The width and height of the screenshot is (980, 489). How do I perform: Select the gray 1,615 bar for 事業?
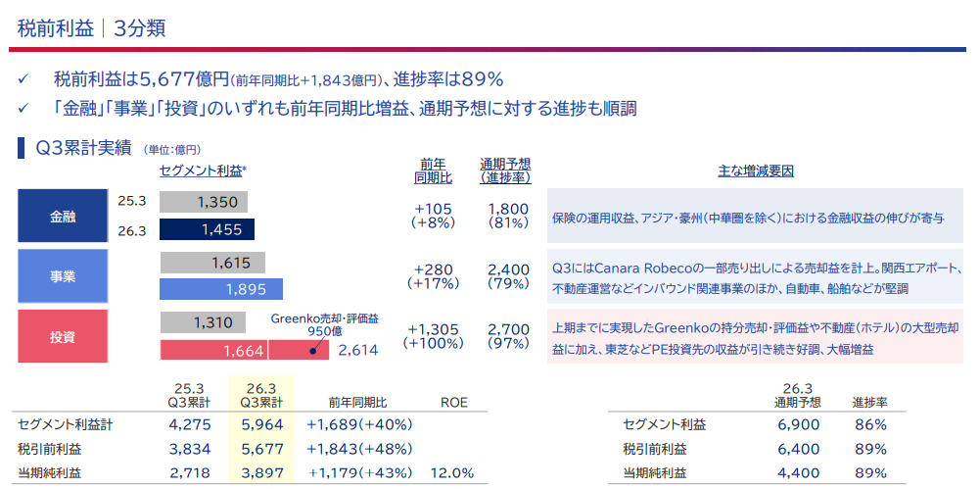[x=212, y=263]
